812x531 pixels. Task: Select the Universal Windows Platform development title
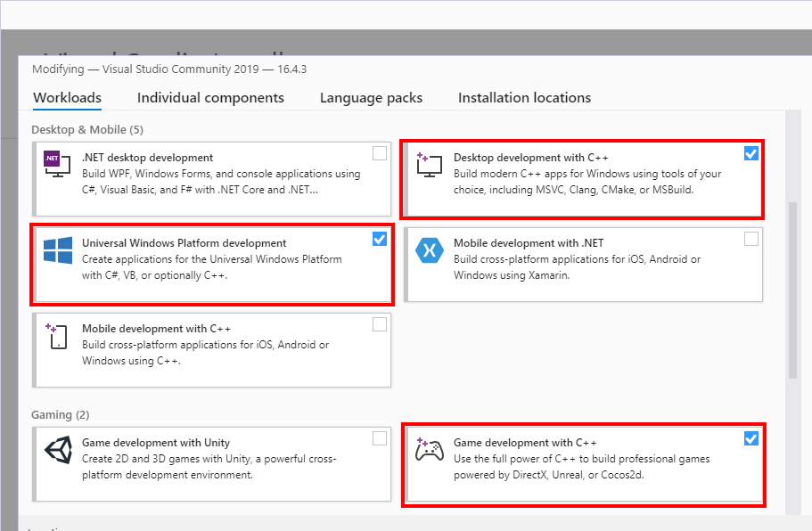(x=184, y=242)
